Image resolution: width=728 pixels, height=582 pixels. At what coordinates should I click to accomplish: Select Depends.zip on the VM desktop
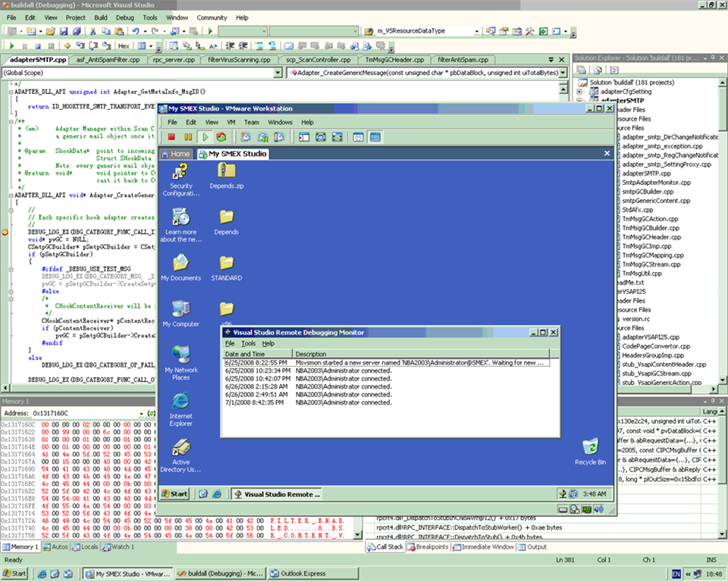227,176
